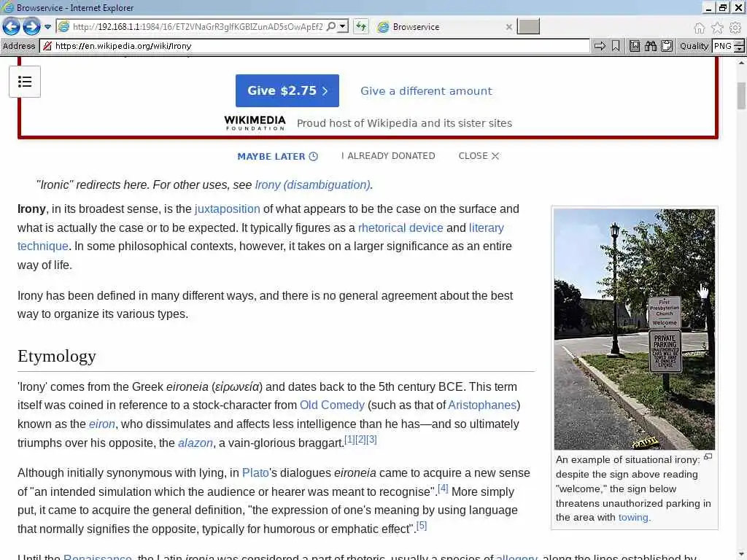
Task: Click the page vertical scrollbar thumb
Action: [x=741, y=96]
